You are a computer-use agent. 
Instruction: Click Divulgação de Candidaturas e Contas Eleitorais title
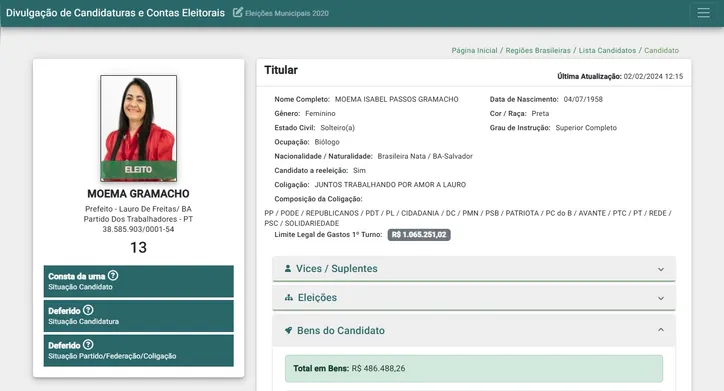pyautogui.click(x=115, y=13)
